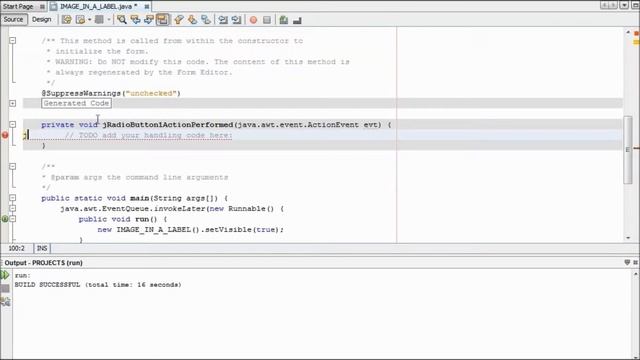The width and height of the screenshot is (640, 360).
Task: Close the IMAGE_IN_A_LABEL.java tab
Action: coord(147,7)
